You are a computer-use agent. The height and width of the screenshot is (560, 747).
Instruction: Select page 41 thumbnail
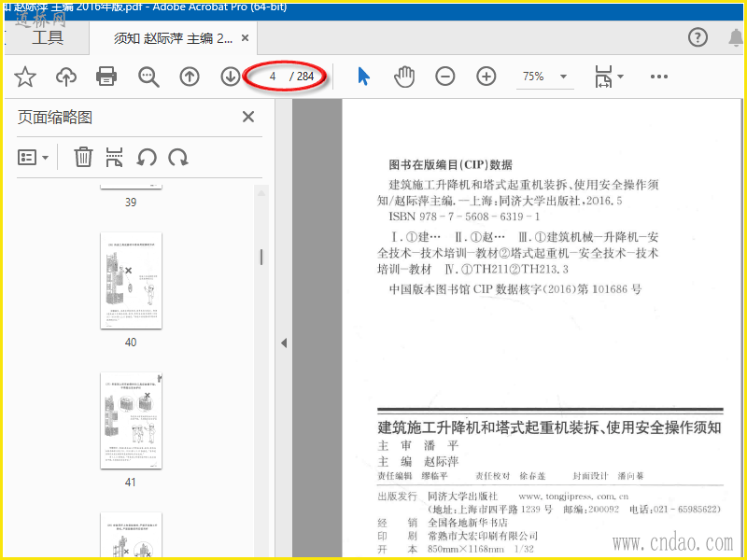point(131,421)
